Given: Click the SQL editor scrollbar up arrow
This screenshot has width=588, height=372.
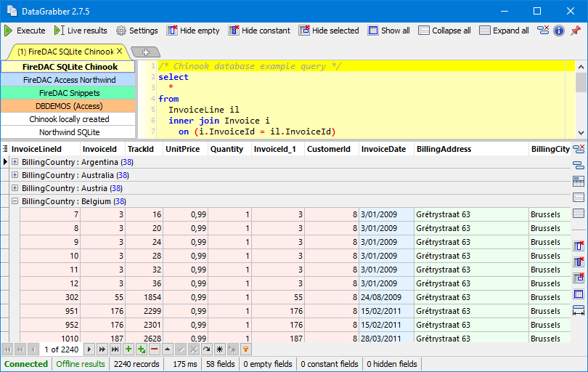Looking at the screenshot, I should [581, 67].
